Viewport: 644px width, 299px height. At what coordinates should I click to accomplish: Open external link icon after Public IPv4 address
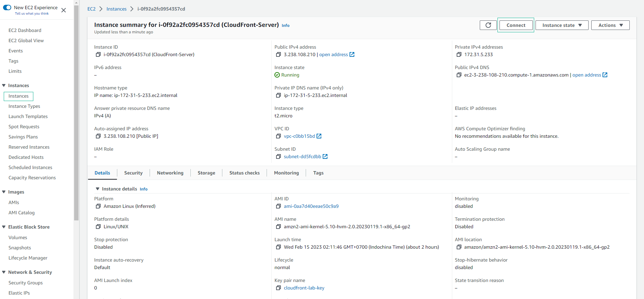(352, 54)
